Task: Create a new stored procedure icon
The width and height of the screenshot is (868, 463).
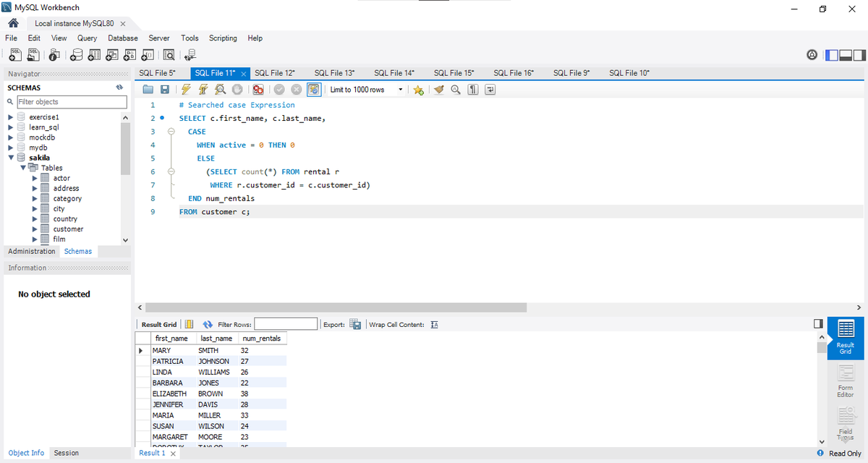Action: click(x=130, y=55)
